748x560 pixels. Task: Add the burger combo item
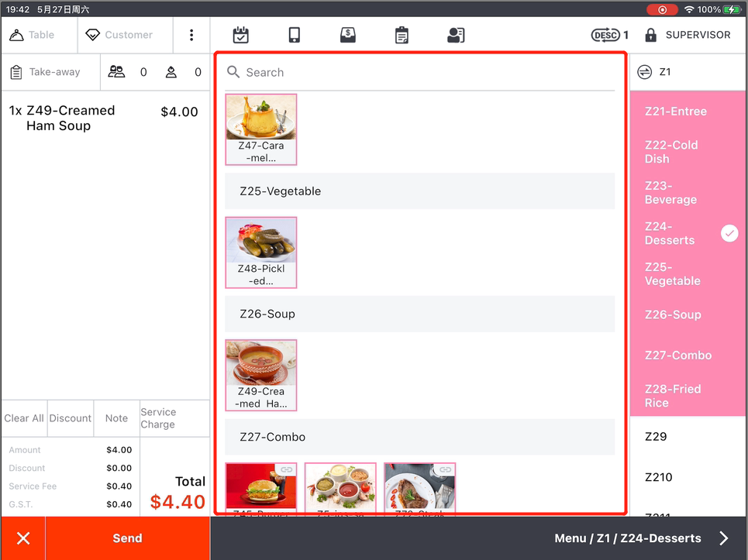click(x=261, y=488)
